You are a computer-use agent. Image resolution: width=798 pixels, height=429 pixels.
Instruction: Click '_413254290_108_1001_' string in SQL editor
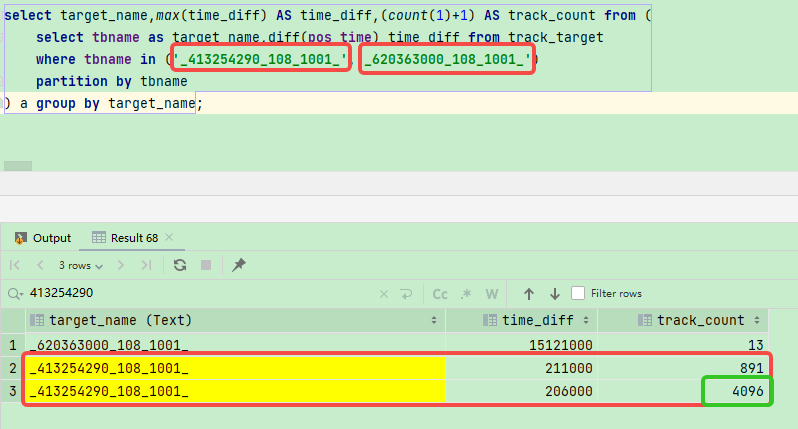260,59
